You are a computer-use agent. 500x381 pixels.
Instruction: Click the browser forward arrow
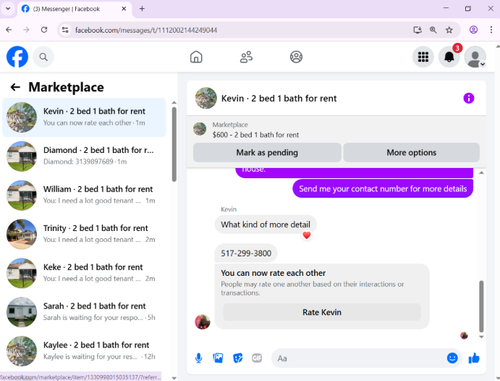pyautogui.click(x=26, y=30)
